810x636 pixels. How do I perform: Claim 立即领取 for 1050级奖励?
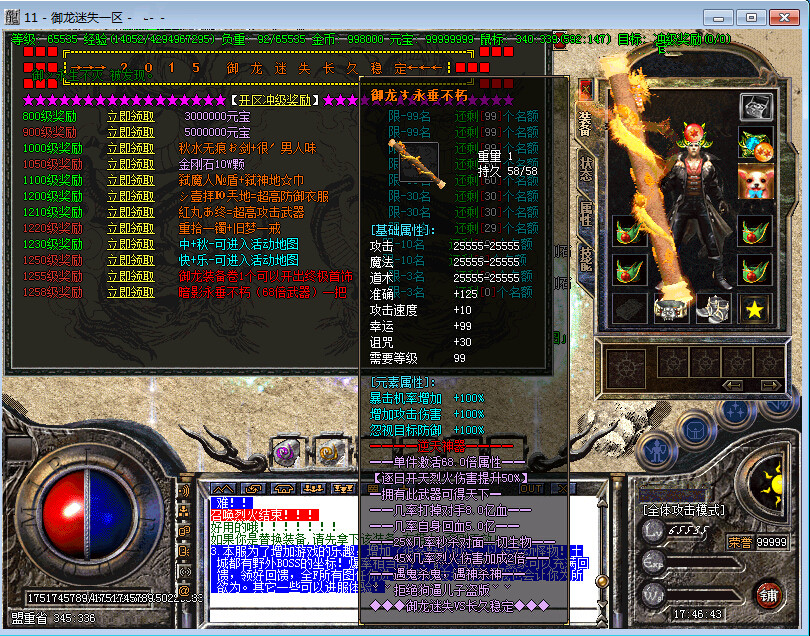pyautogui.click(x=131, y=164)
